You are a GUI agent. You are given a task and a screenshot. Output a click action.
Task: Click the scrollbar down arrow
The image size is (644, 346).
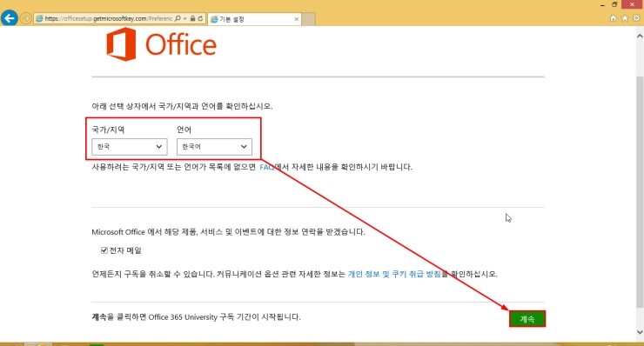[x=640, y=331]
